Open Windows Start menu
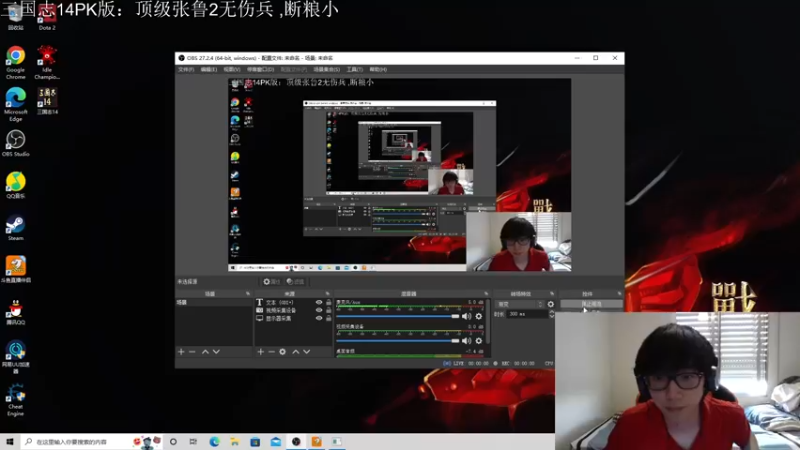The image size is (800, 450). 10,441
